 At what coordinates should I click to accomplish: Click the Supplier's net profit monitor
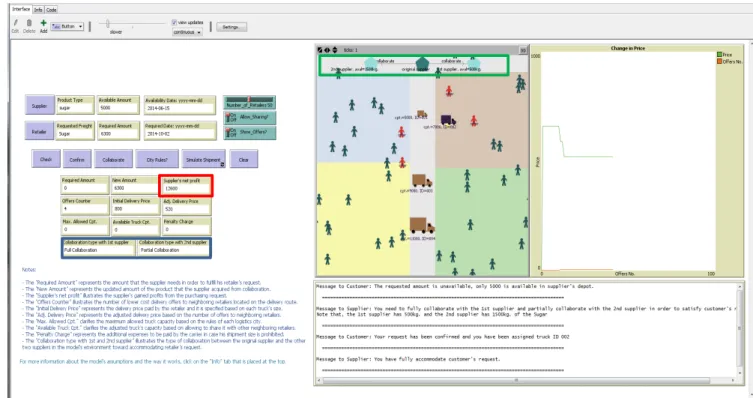coord(186,185)
